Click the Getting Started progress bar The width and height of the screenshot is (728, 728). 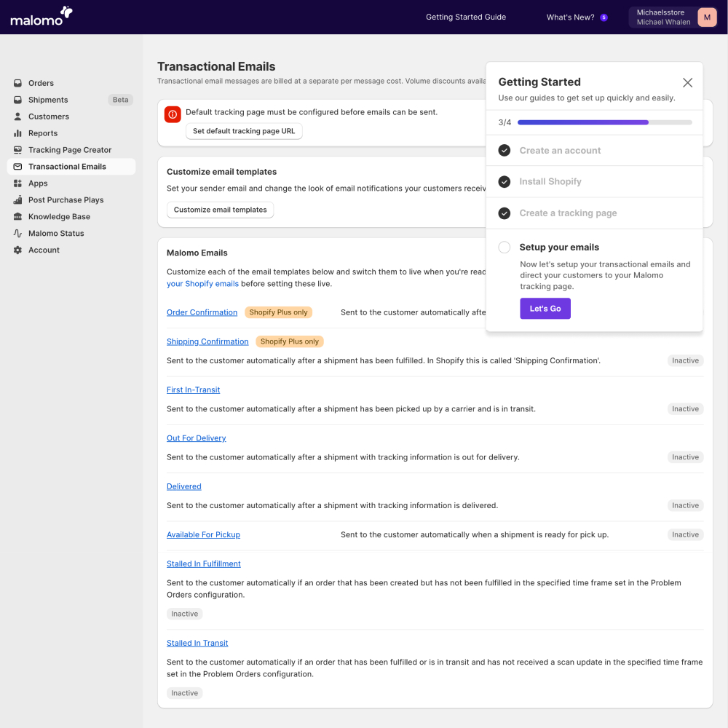pos(604,122)
